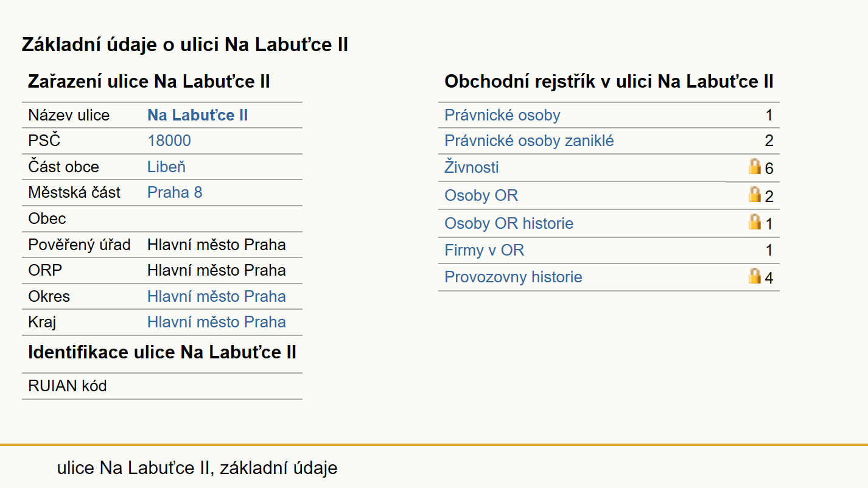Viewport: 868px width, 488px height.
Task: Open the Libeň district link
Action: coord(166,167)
